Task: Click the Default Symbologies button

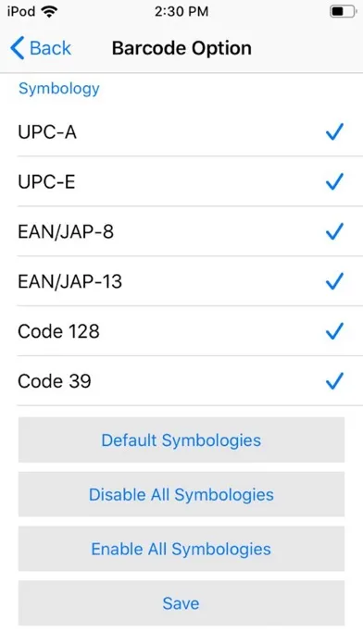Action: (181, 440)
